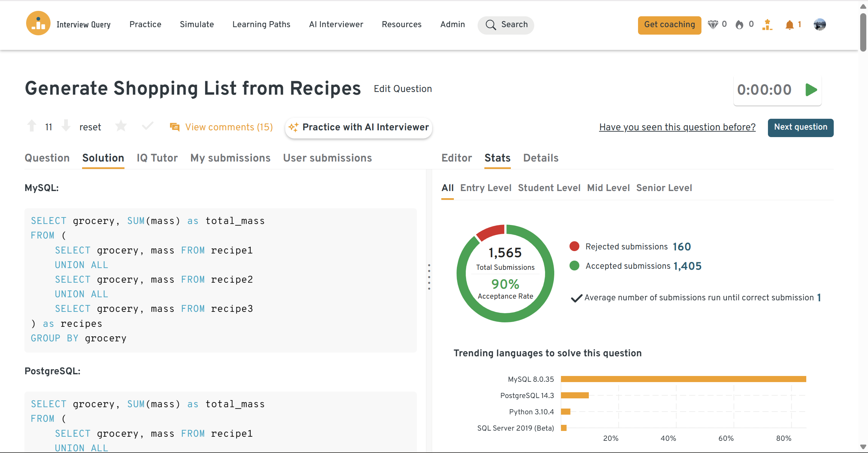The image size is (868, 453).
Task: Open the notifications bell icon
Action: 789,25
